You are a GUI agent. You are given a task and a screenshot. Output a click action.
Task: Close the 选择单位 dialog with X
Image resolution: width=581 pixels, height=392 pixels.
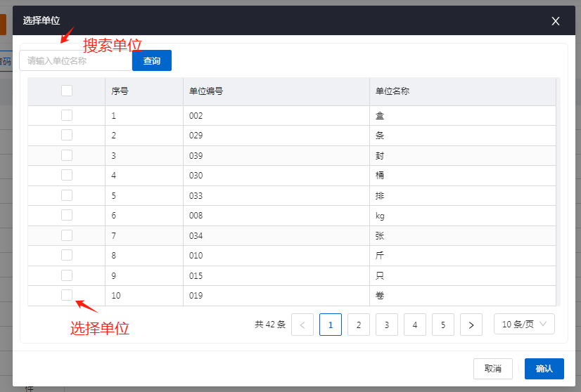pyautogui.click(x=556, y=21)
